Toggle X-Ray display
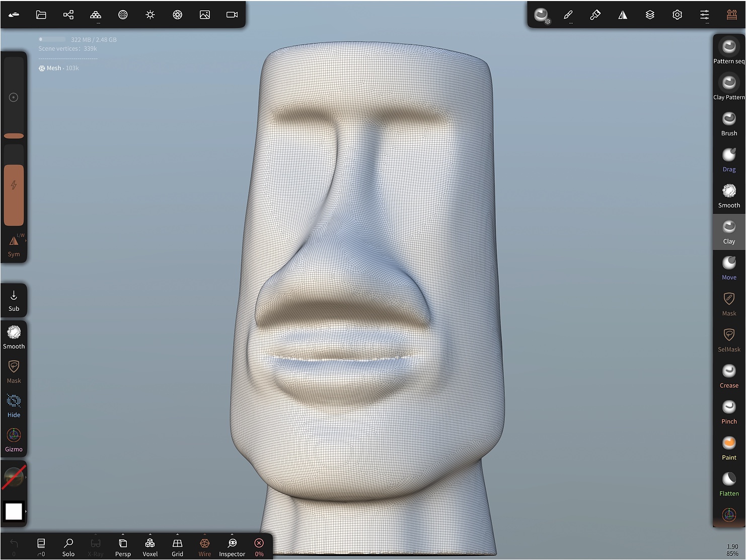746x560 pixels. click(x=96, y=547)
